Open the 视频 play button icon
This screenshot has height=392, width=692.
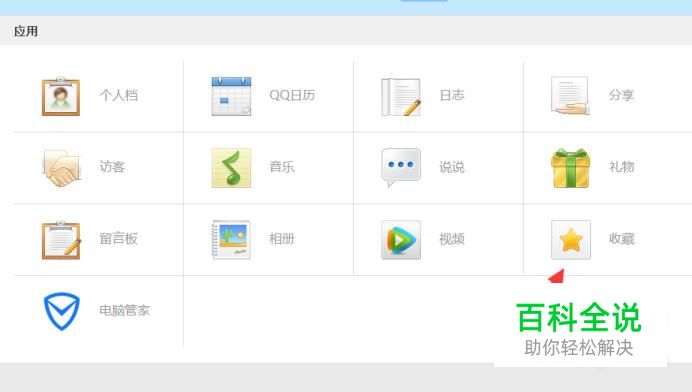point(401,240)
